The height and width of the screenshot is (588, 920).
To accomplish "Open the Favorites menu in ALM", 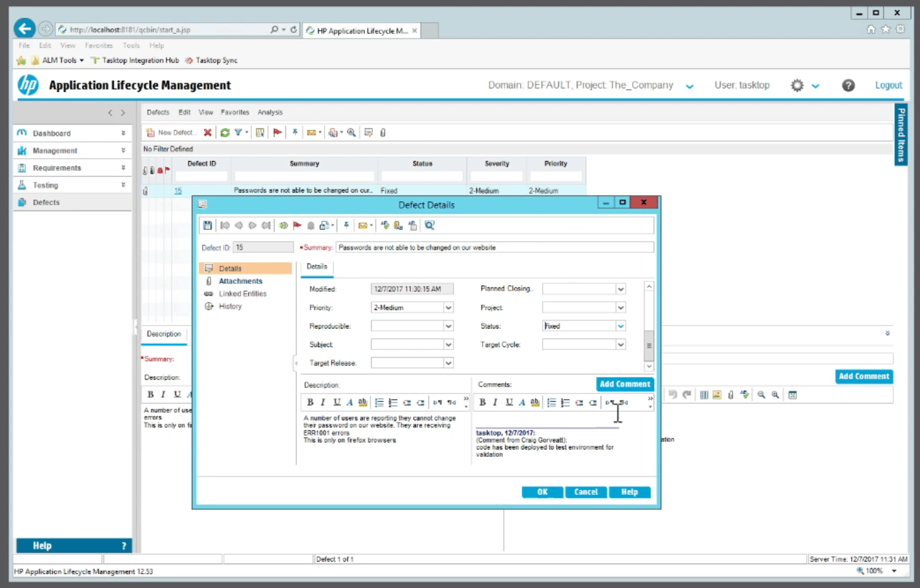I will [235, 112].
